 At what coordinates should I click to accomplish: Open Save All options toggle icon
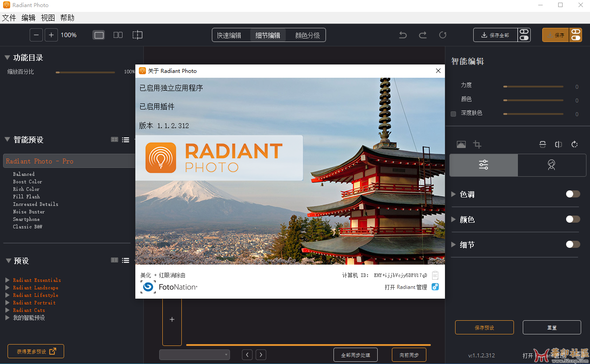pos(524,35)
